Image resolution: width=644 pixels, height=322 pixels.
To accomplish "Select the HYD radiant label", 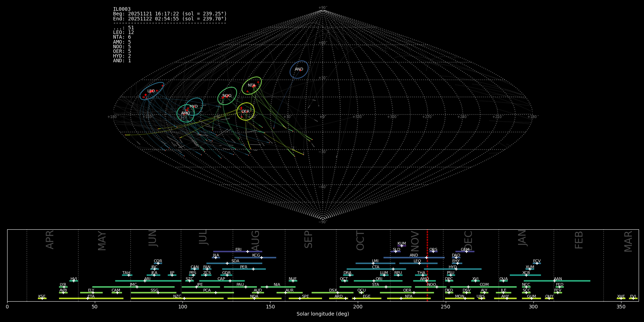I will (x=194, y=107).
